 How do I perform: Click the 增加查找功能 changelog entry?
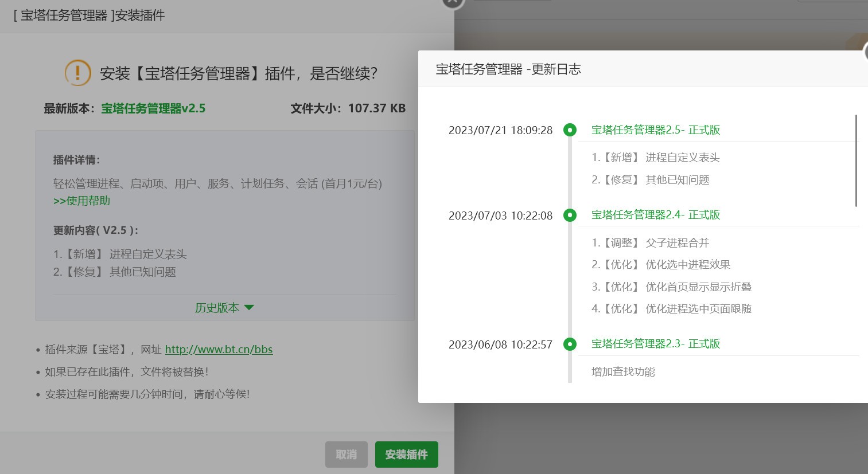point(623,372)
